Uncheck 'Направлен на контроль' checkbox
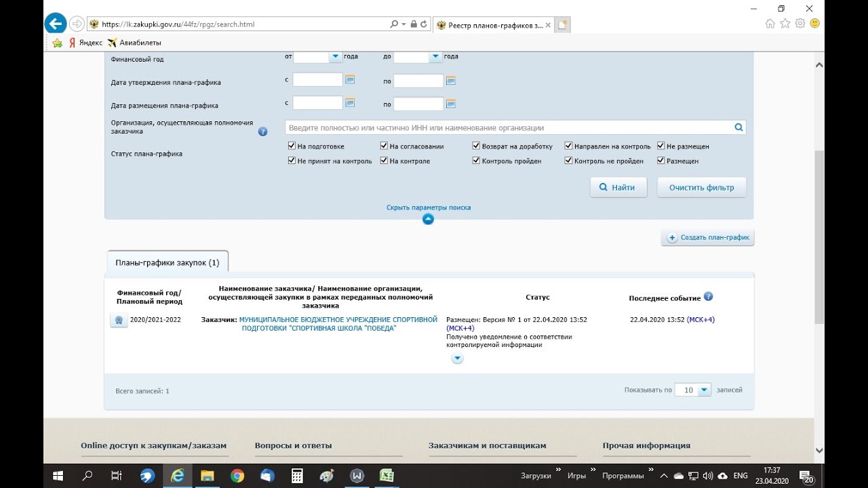The width and height of the screenshot is (868, 488). (x=568, y=146)
